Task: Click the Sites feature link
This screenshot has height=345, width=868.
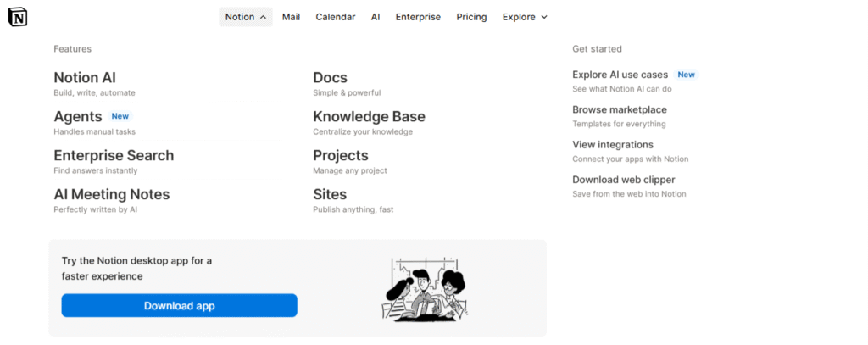Action: click(330, 195)
